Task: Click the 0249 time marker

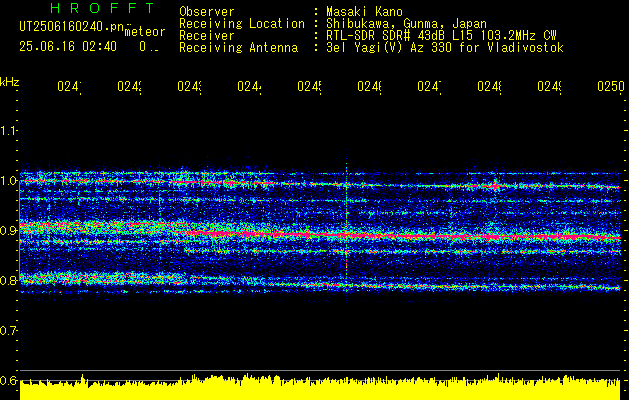Action: point(550,86)
